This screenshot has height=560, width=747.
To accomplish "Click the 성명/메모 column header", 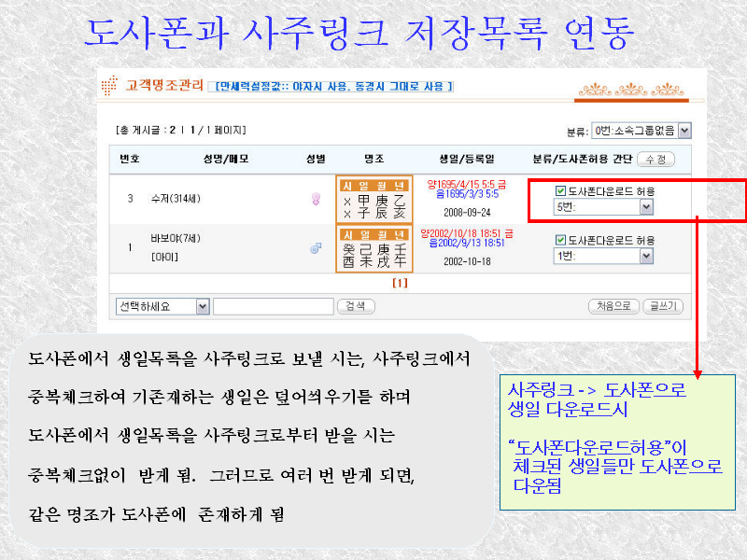I will (226, 159).
